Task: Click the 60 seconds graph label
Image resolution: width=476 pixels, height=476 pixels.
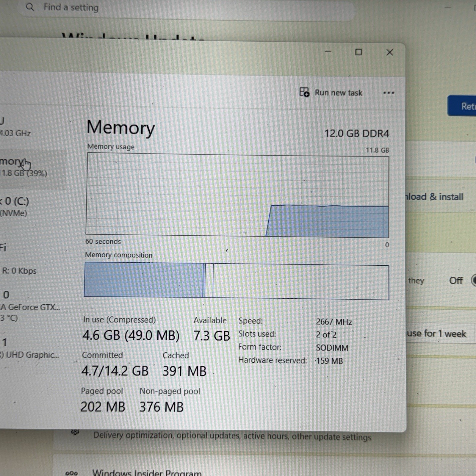Action: pos(103,241)
